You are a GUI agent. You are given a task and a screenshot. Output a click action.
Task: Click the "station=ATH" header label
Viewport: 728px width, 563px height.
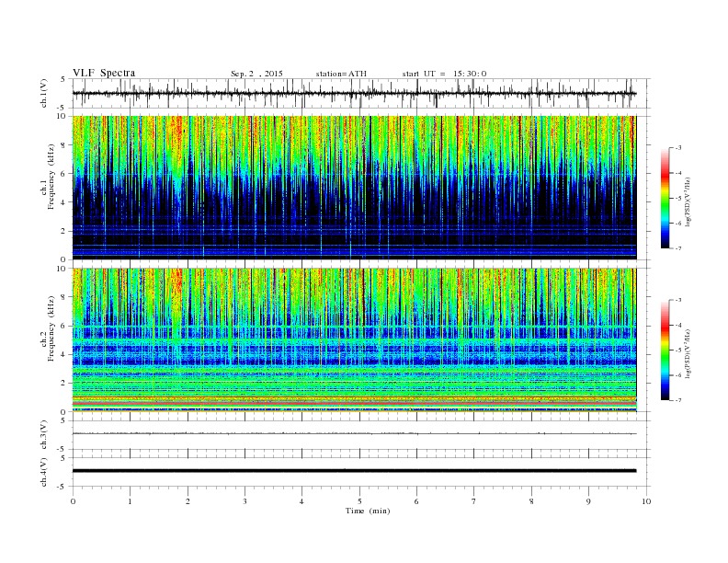tap(341, 74)
